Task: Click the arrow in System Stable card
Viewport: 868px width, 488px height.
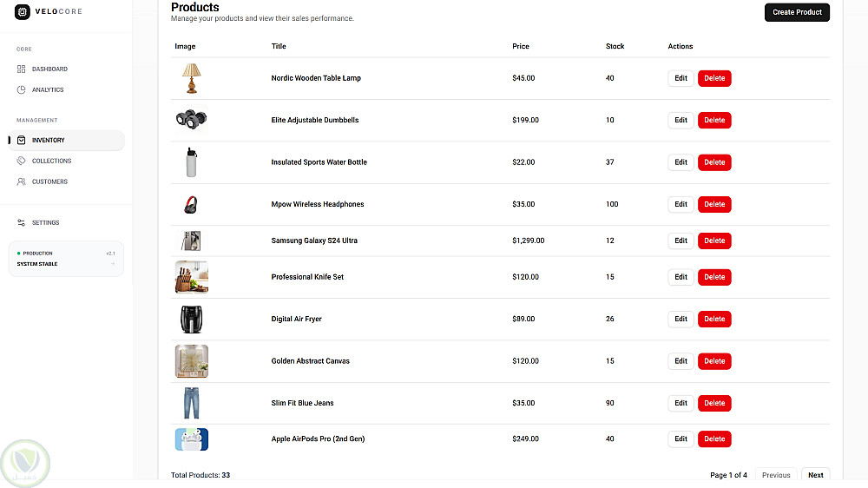Action: pyautogui.click(x=113, y=264)
